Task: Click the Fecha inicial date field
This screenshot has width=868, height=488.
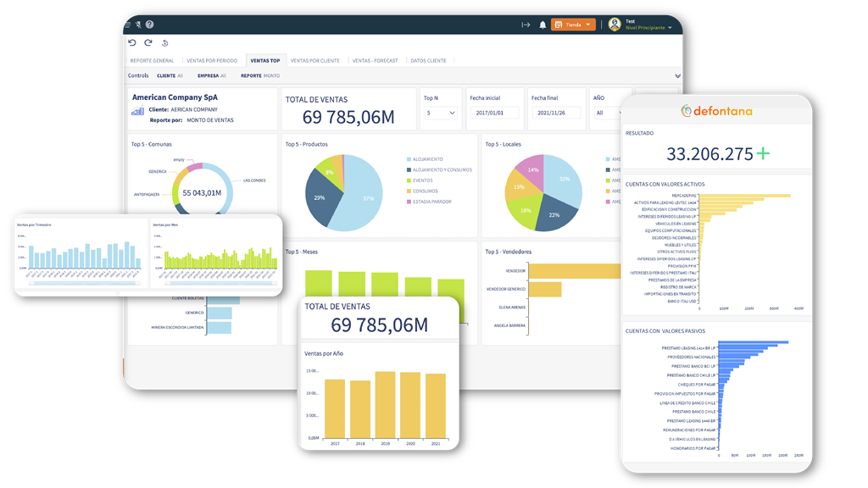Action: coord(494,113)
